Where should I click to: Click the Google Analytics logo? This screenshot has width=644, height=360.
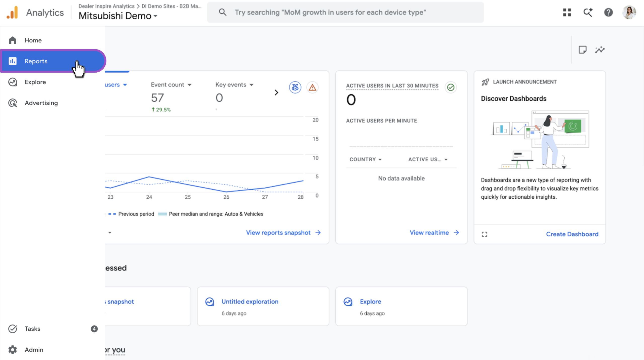12,12
